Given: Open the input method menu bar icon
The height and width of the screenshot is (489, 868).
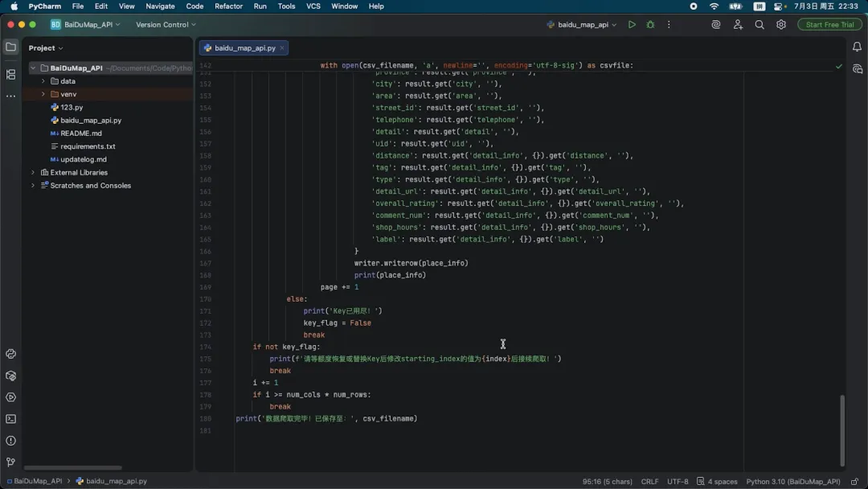Looking at the screenshot, I should (x=759, y=6).
